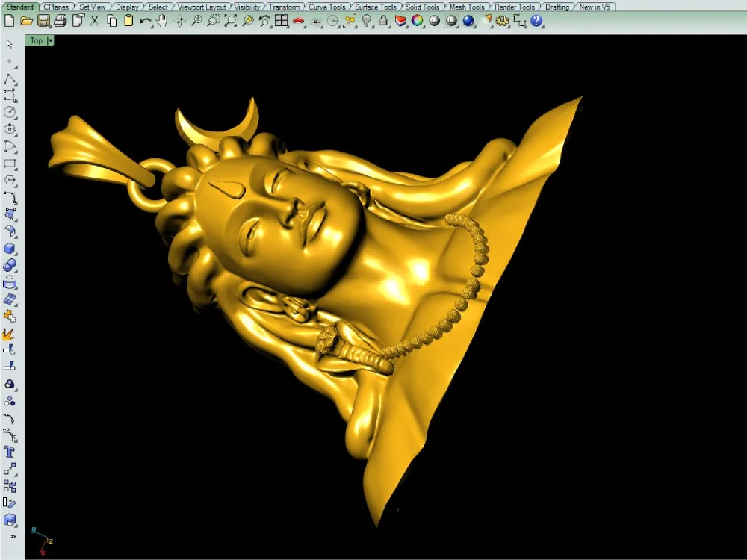Activate the Zoom Window tool

tap(214, 21)
